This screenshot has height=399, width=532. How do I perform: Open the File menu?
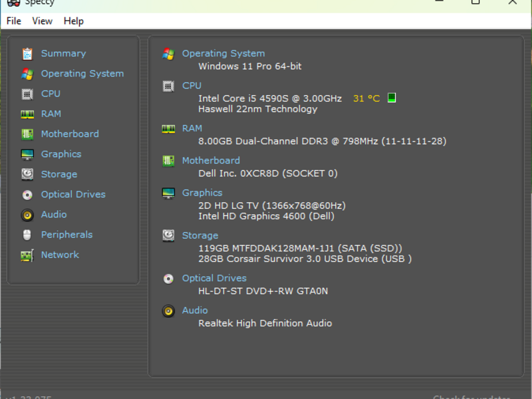[14, 21]
